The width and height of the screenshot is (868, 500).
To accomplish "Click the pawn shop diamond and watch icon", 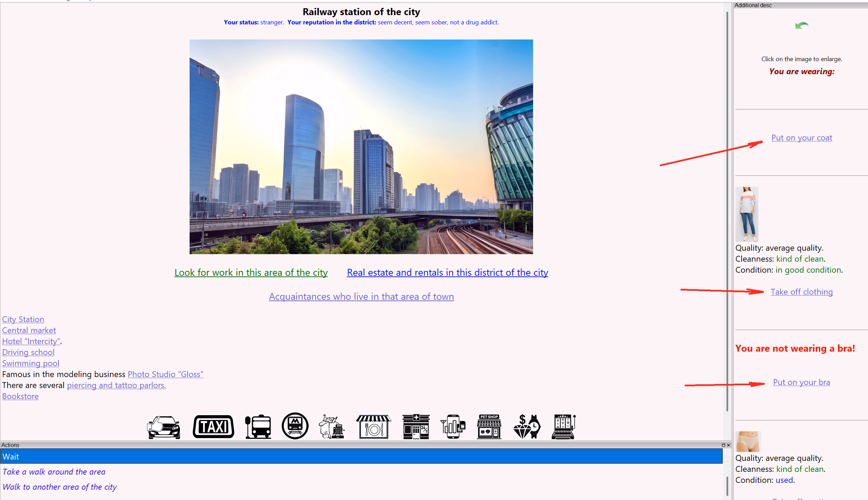I will (x=527, y=427).
